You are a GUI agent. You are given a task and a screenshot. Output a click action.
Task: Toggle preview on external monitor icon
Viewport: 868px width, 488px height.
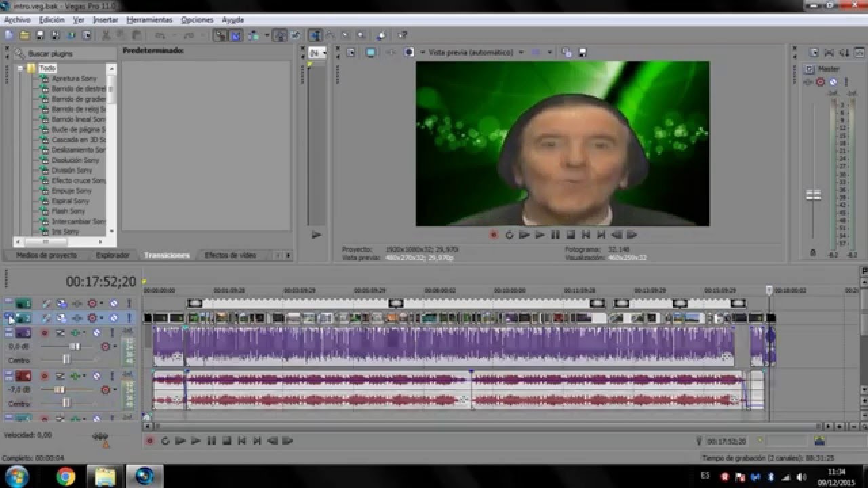click(x=371, y=52)
